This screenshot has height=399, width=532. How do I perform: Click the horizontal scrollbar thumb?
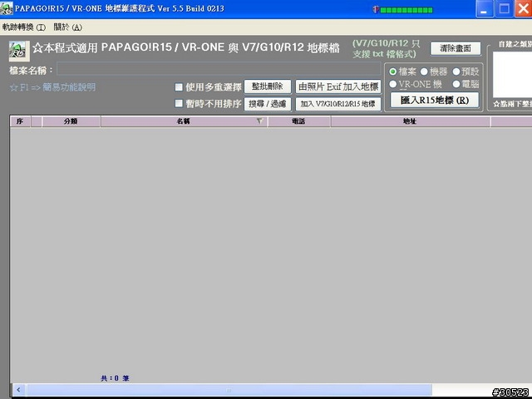pyautogui.click(x=229, y=390)
